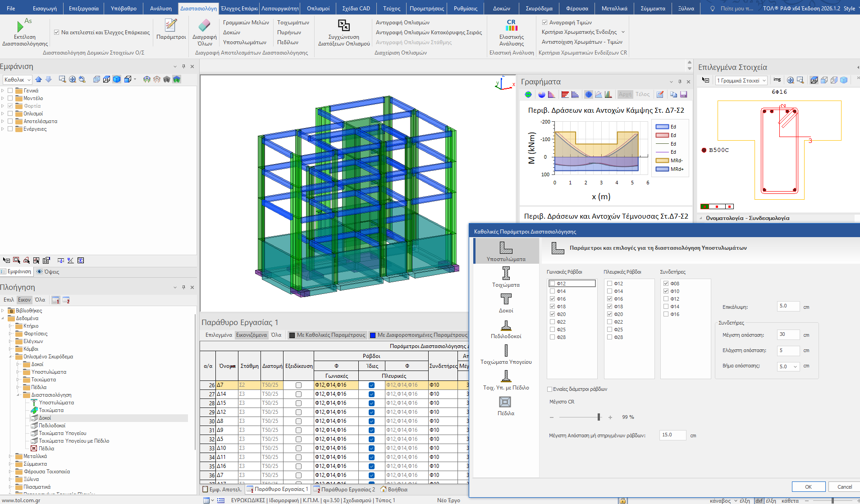Click Συγχώνευση Διατάξεων Οπλισμού icon
This screenshot has width=860, height=504.
343,25
